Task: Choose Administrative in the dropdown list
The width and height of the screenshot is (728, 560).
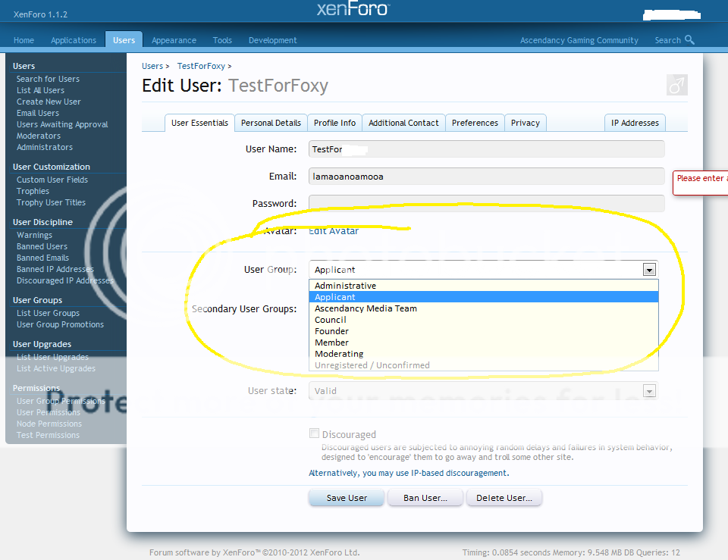Action: coord(345,286)
